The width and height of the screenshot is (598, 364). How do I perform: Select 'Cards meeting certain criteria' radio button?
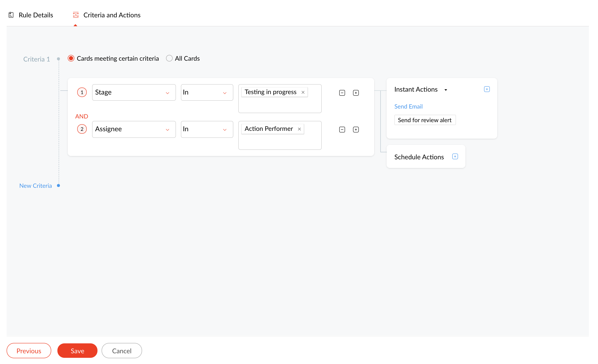coord(71,58)
